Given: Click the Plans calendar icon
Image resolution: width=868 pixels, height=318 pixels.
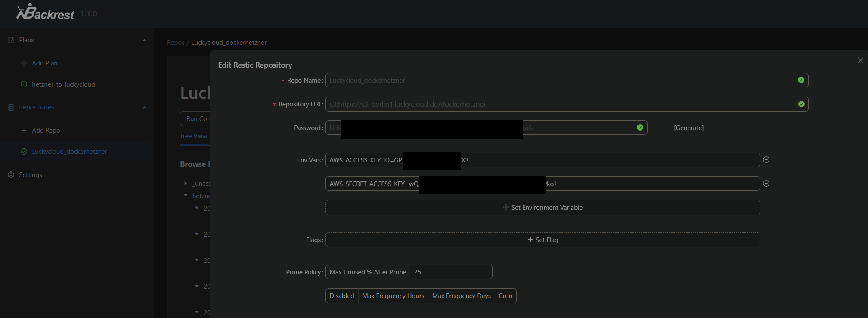Looking at the screenshot, I should pos(11,40).
